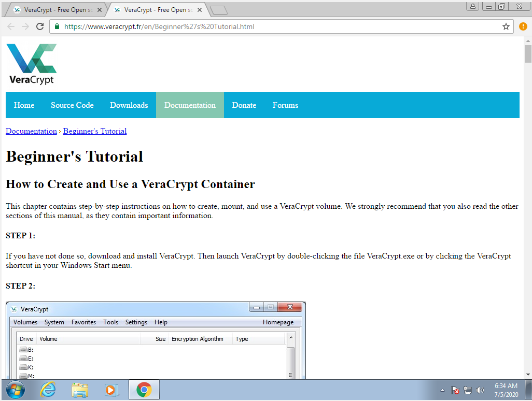Image resolution: width=532 pixels, height=401 pixels.
Task: Open the Downloads navigation item
Action: click(129, 105)
